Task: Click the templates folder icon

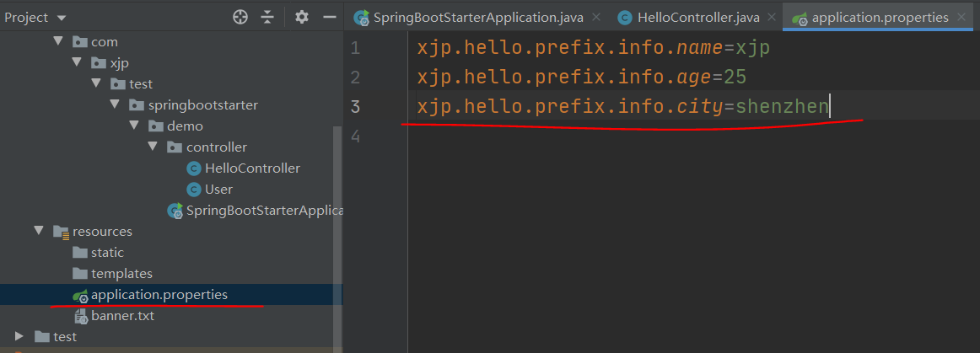Action: click(80, 274)
